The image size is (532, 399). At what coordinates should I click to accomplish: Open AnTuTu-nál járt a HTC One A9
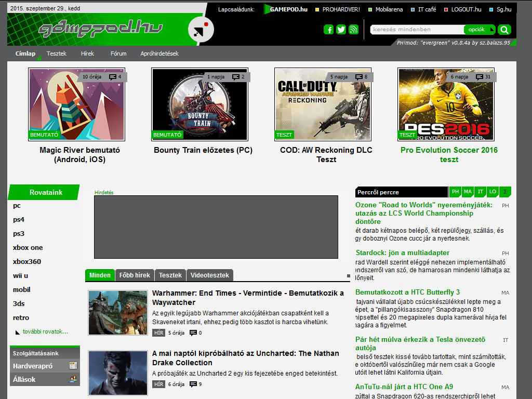tap(404, 387)
